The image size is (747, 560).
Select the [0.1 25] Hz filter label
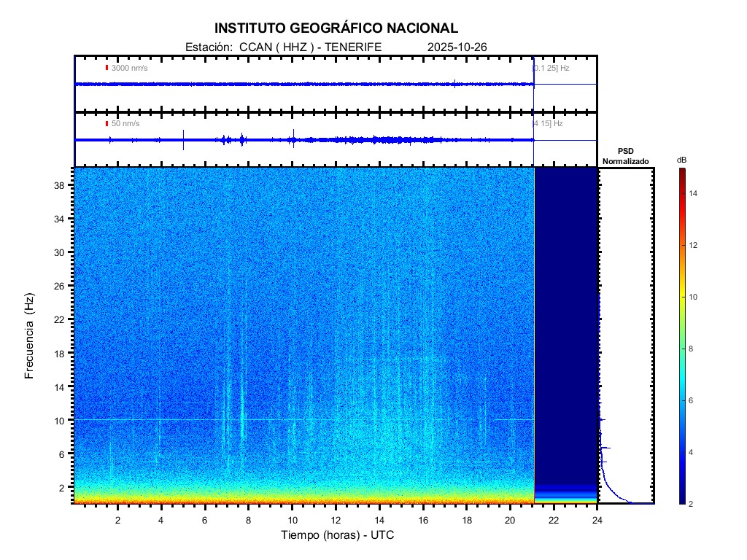(x=551, y=68)
